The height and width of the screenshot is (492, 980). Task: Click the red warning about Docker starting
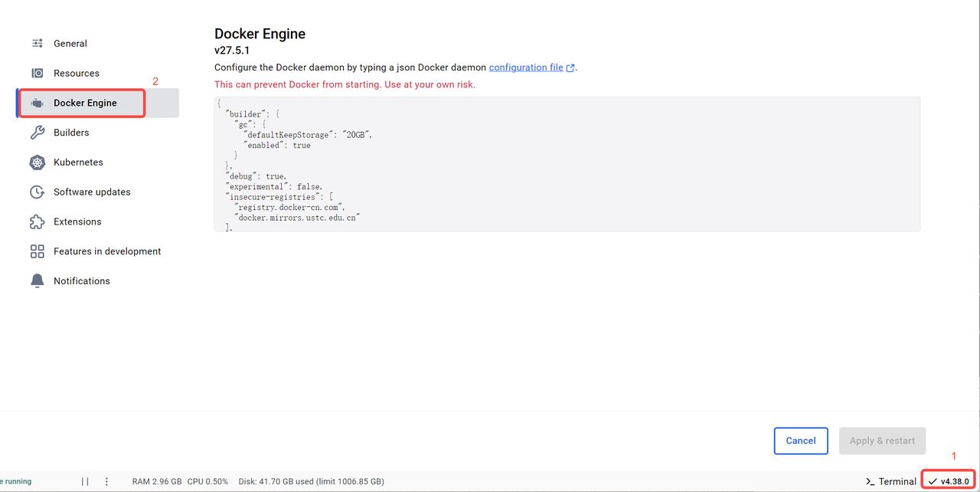click(x=345, y=84)
